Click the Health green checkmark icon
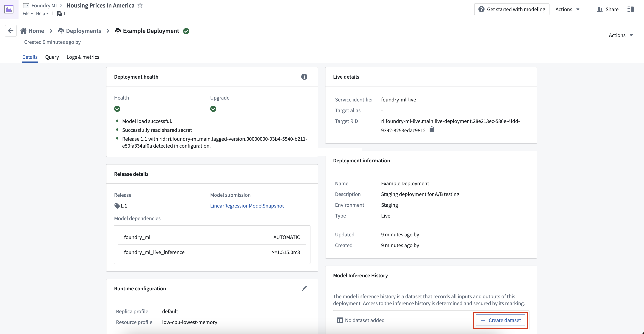The height and width of the screenshot is (334, 644). [x=117, y=109]
